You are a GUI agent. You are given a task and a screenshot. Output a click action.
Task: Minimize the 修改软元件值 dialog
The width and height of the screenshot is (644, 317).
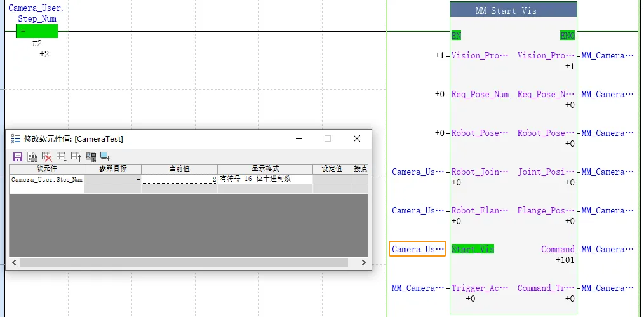[299, 138]
